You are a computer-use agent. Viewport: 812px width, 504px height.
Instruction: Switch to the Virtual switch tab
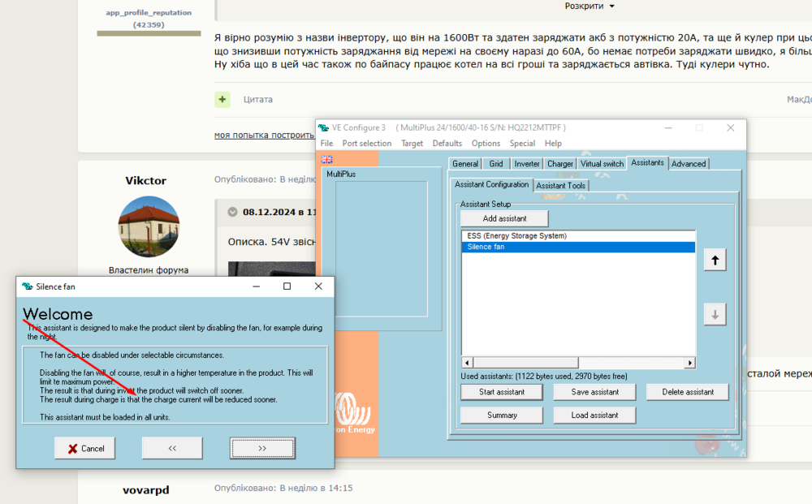[x=602, y=163]
